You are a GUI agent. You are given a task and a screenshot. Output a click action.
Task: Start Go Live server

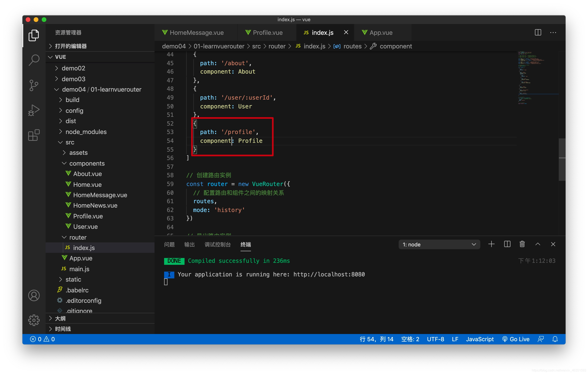tap(516, 339)
